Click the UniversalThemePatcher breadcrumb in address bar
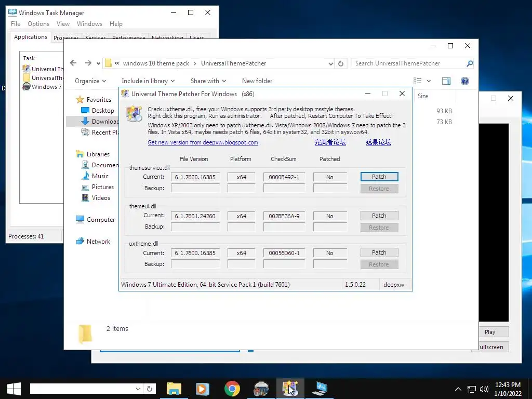The height and width of the screenshot is (399, 532). (x=233, y=63)
